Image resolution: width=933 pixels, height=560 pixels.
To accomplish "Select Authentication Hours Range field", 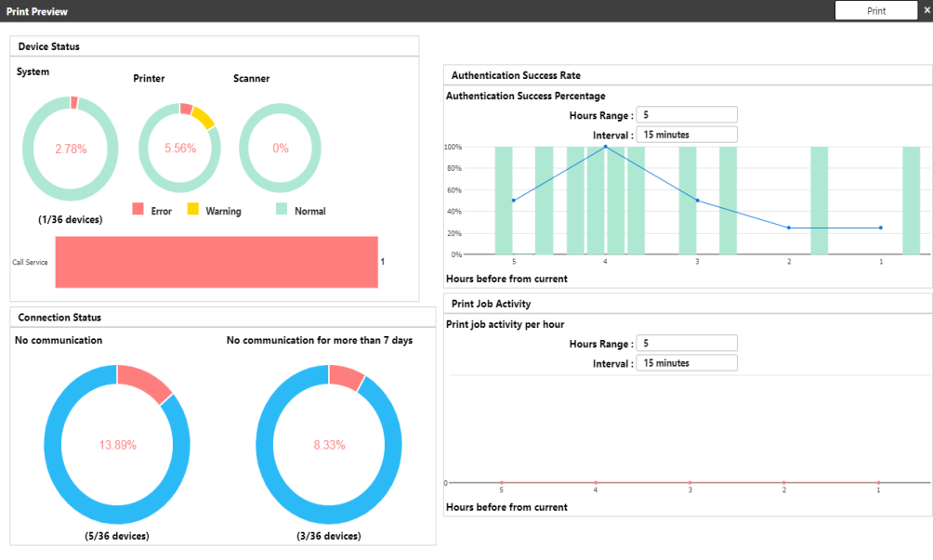I will (687, 114).
